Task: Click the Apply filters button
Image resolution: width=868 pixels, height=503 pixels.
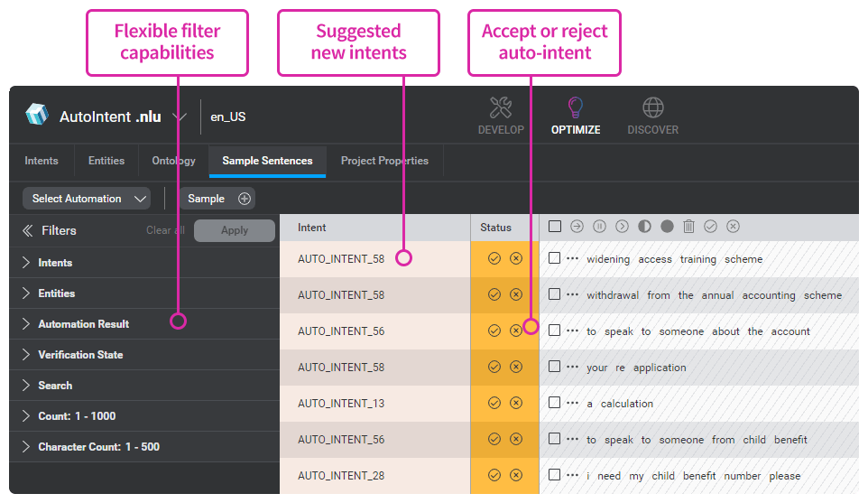Action: 235,230
